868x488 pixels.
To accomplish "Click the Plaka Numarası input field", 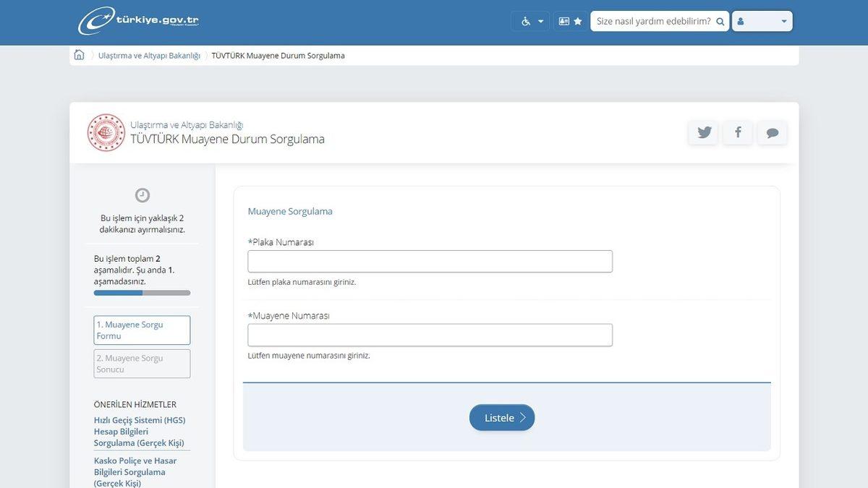I will (x=430, y=261).
